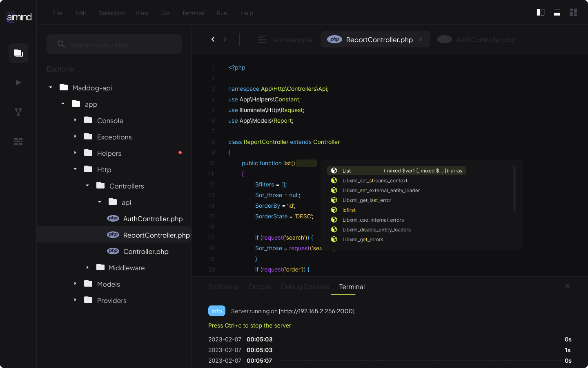Toggle the bottom panel layout icon

557,12
